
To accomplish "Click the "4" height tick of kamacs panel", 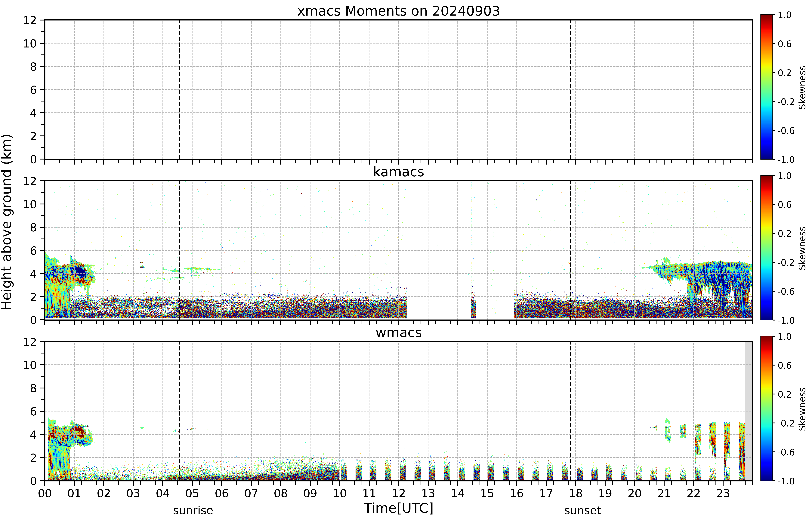I will pos(33,274).
